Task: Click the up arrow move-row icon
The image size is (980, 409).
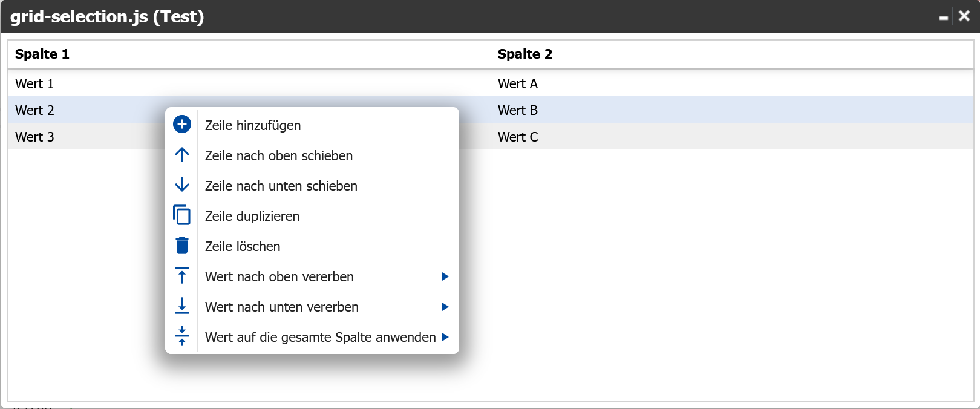Action: coord(182,155)
